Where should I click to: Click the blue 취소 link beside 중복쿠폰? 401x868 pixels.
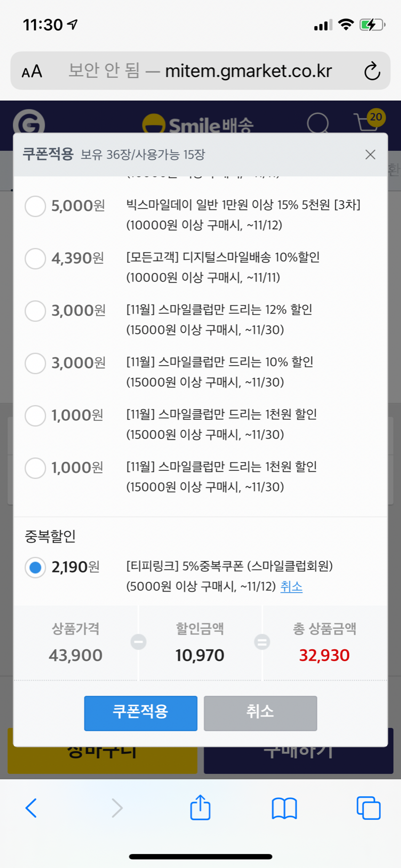(x=291, y=587)
